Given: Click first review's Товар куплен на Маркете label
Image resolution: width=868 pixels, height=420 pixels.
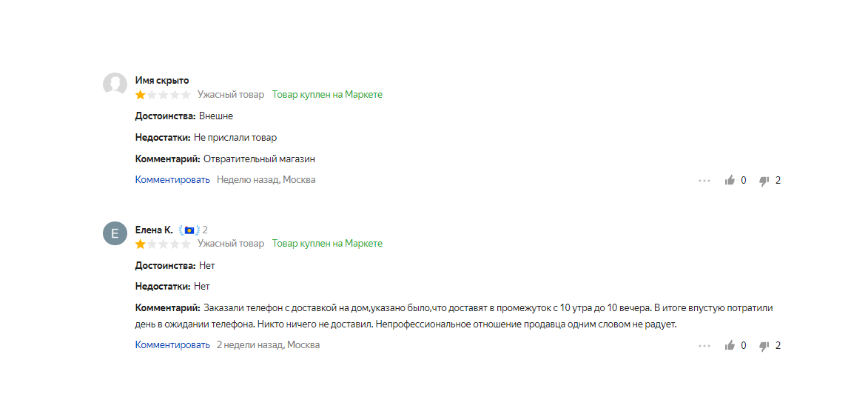Looking at the screenshot, I should coord(327,94).
